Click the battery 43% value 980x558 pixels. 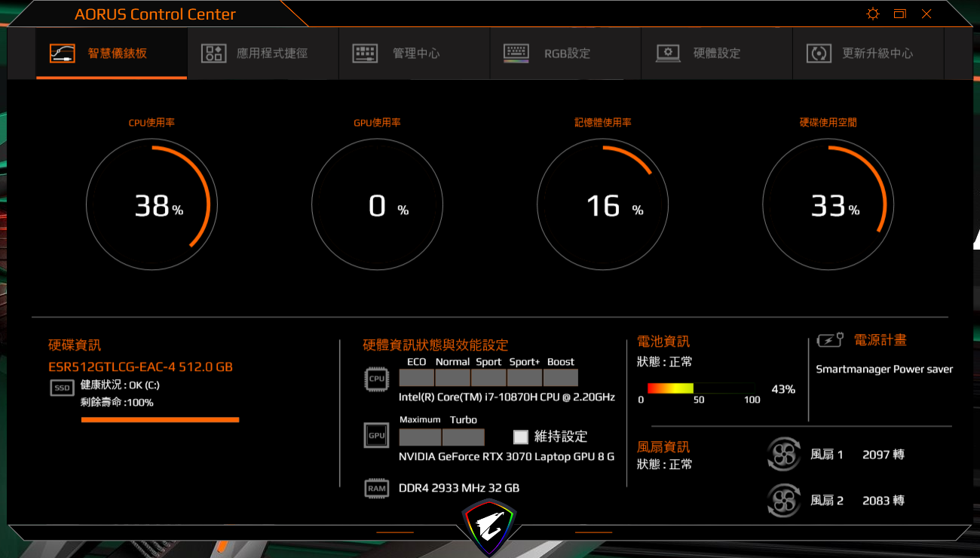783,389
